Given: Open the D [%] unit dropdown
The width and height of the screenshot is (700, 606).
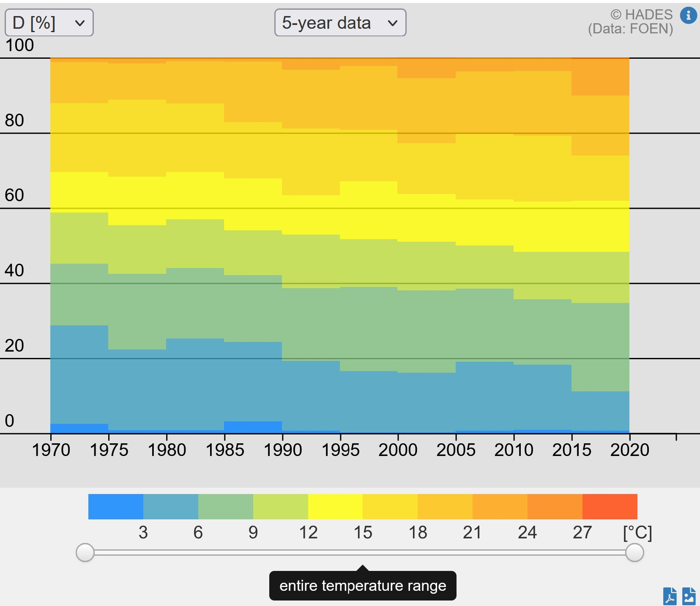Looking at the screenshot, I should pos(49,23).
